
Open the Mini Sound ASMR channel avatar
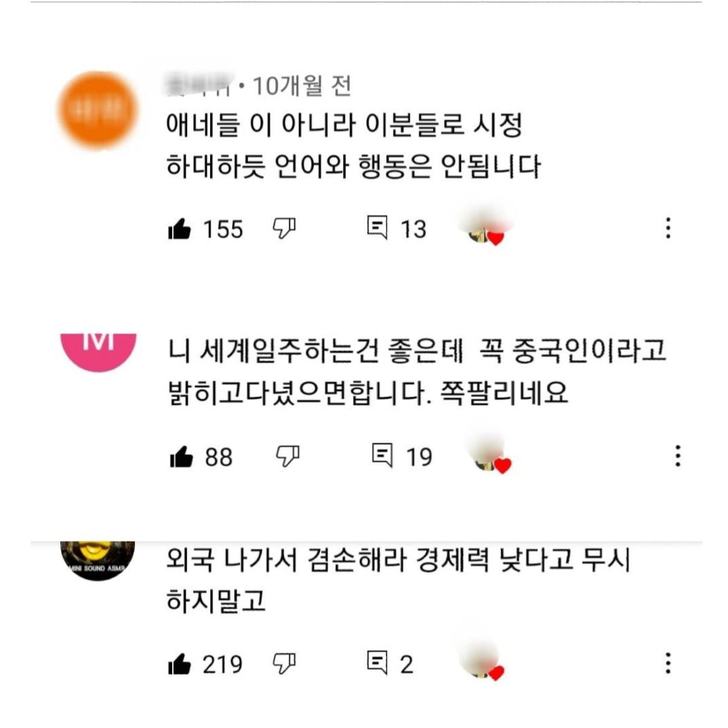click(98, 561)
